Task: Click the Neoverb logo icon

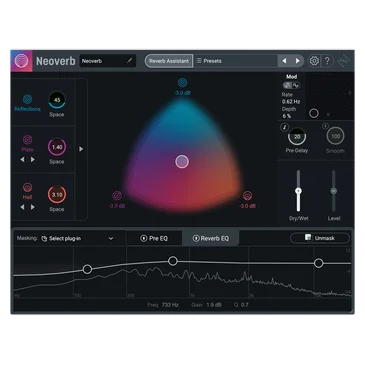Action: 21,61
